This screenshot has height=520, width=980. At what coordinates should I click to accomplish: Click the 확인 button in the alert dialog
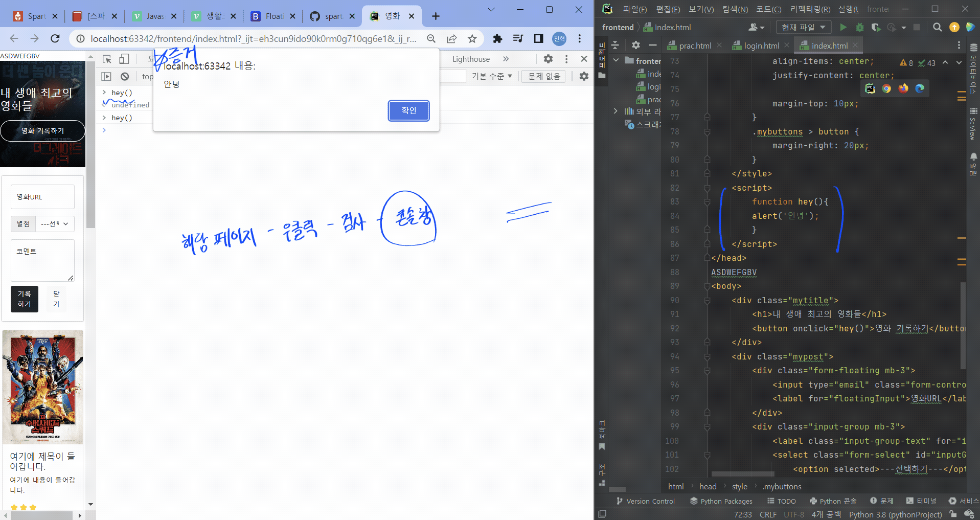(x=408, y=110)
